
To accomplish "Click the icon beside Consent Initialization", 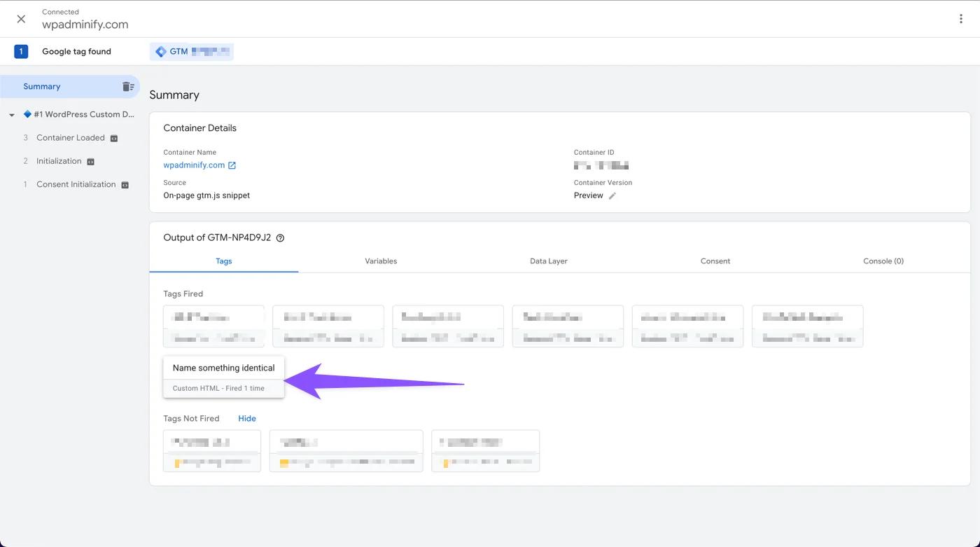I will pos(125,185).
